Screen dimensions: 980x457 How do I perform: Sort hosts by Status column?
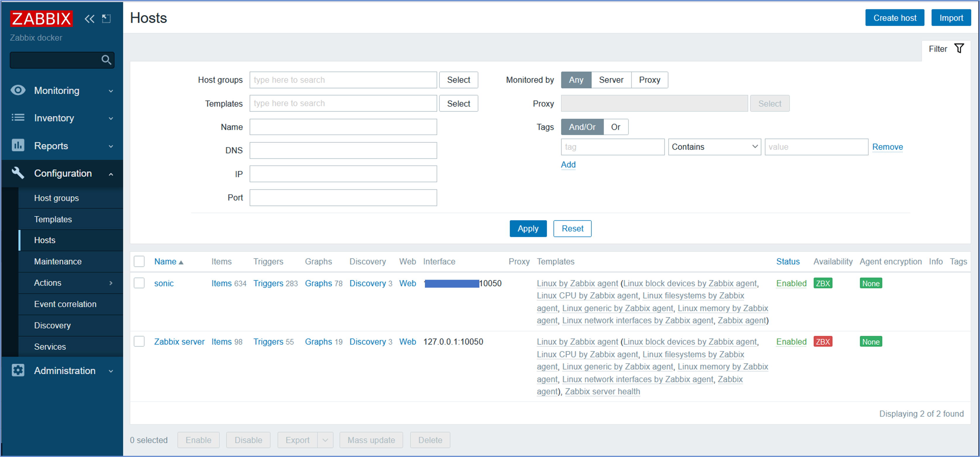[788, 262]
